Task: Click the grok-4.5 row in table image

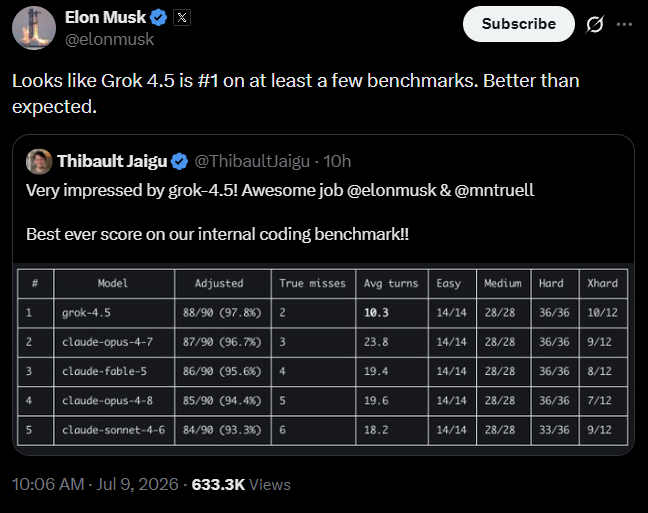Action: [322, 313]
